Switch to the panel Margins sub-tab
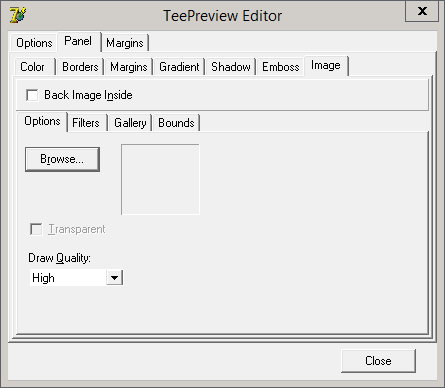This screenshot has height=388, width=445. (x=129, y=67)
